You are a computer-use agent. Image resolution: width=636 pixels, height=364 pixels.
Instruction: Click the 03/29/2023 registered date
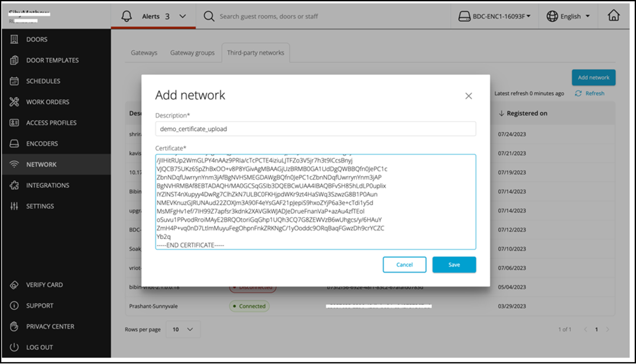512,307
